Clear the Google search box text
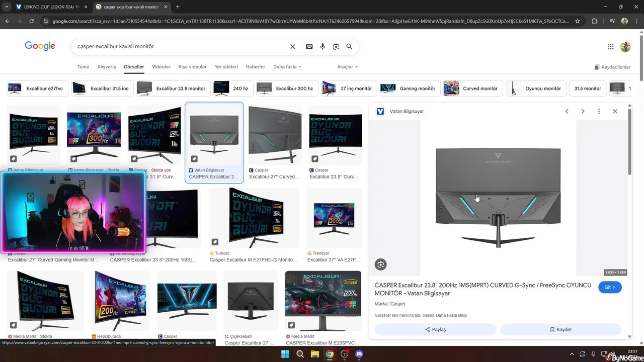 [x=293, y=46]
